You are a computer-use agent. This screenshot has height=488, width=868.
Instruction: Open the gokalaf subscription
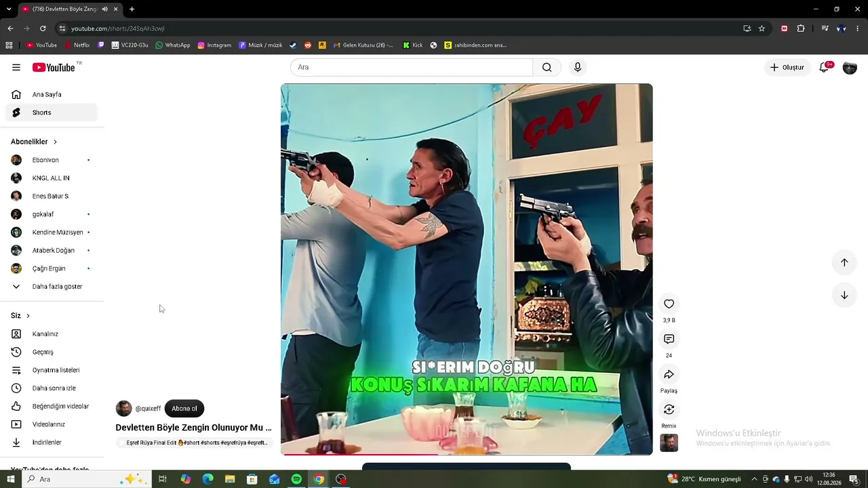(x=52, y=214)
